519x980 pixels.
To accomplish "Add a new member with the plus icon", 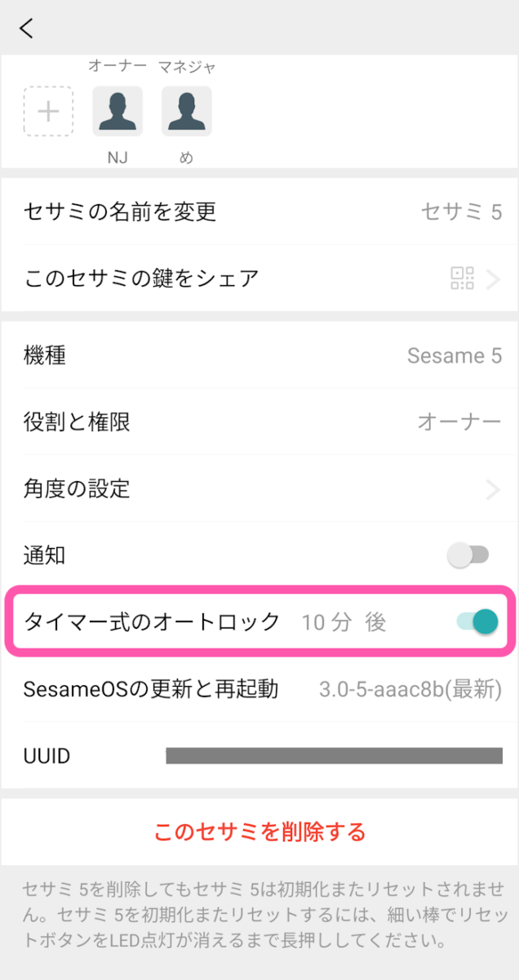I will (x=48, y=111).
